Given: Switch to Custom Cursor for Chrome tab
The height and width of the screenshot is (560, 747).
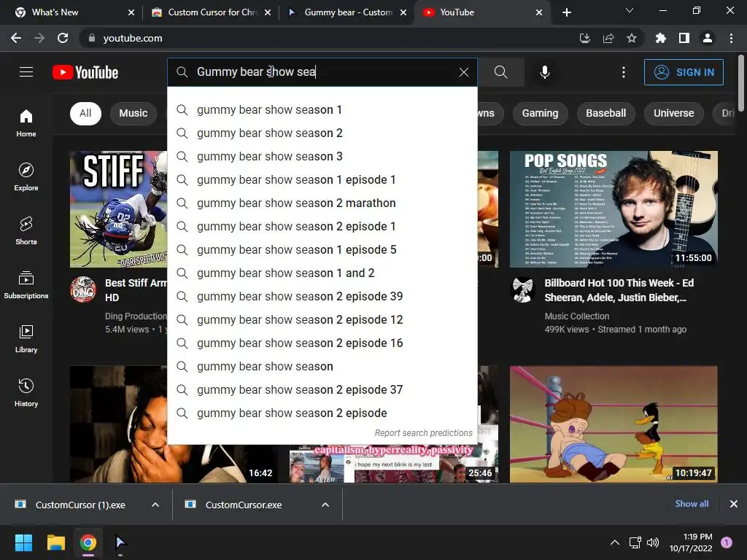Looking at the screenshot, I should point(211,12).
